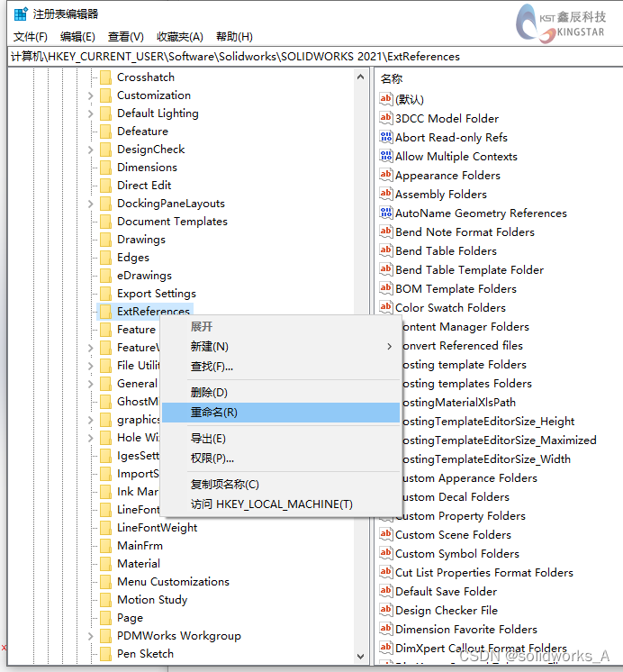623x672 pixels.
Task: Select the Color Swatch Folders value
Action: pos(450,307)
